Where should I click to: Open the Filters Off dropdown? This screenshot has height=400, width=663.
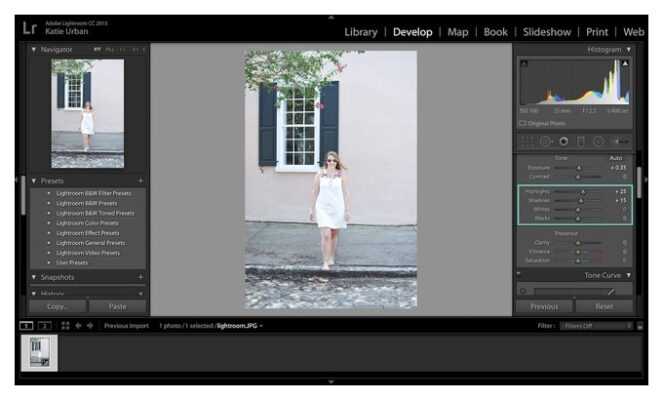click(597, 326)
